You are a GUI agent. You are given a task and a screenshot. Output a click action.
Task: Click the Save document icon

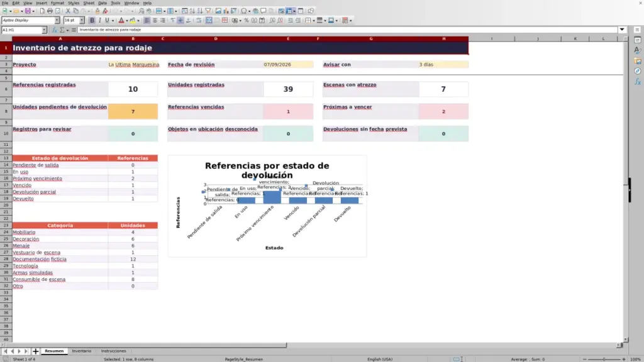click(x=28, y=11)
